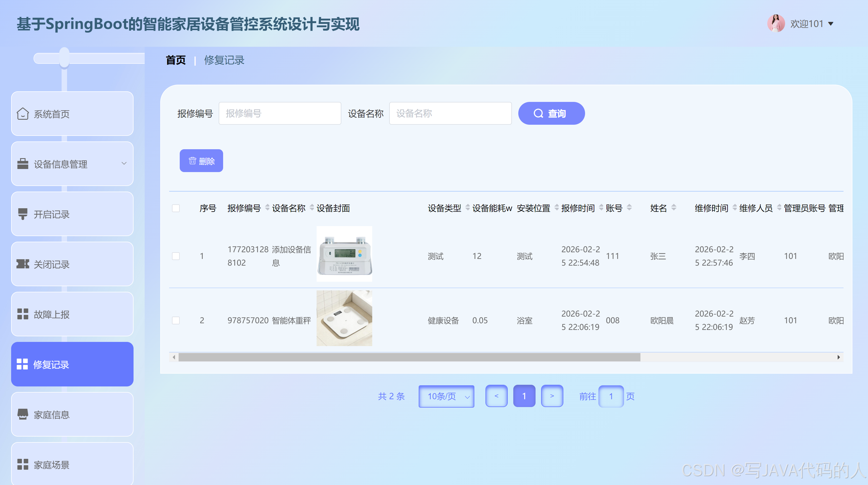The height and width of the screenshot is (485, 868).
Task: Sort by 报修时间 column arrows
Action: [x=601, y=207]
